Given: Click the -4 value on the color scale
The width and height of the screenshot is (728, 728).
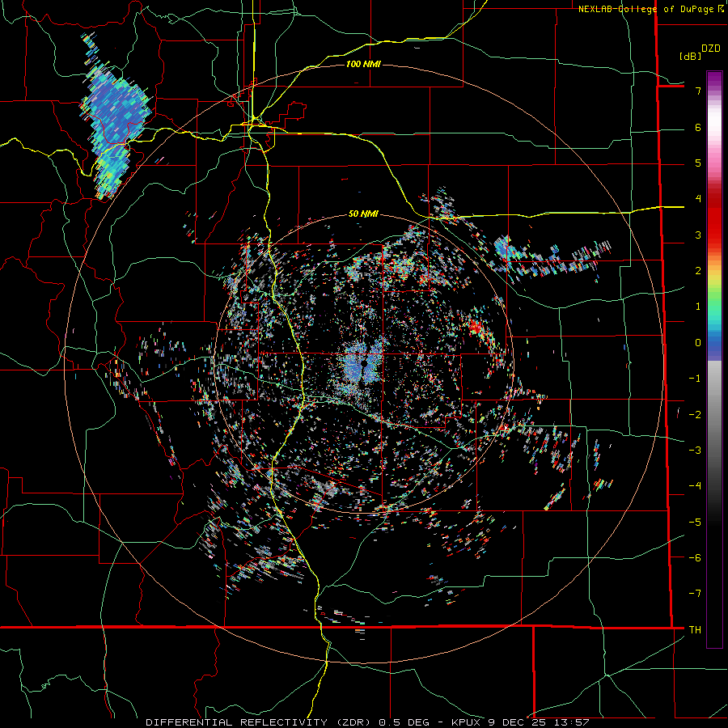Looking at the screenshot, I should point(695,486).
